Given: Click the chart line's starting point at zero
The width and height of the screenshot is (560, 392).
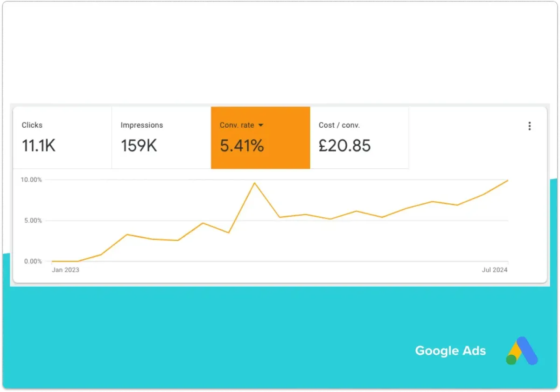Looking at the screenshot, I should click(52, 261).
